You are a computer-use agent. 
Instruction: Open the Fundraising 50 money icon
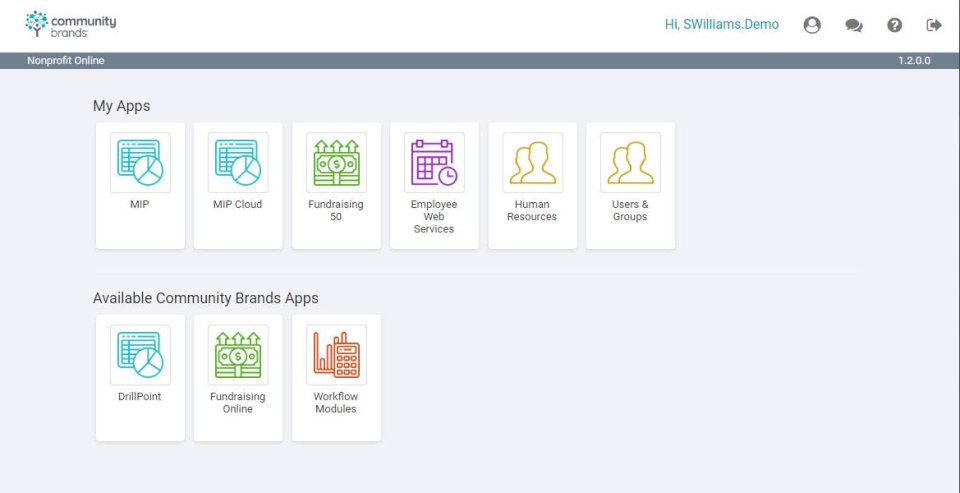(336, 162)
